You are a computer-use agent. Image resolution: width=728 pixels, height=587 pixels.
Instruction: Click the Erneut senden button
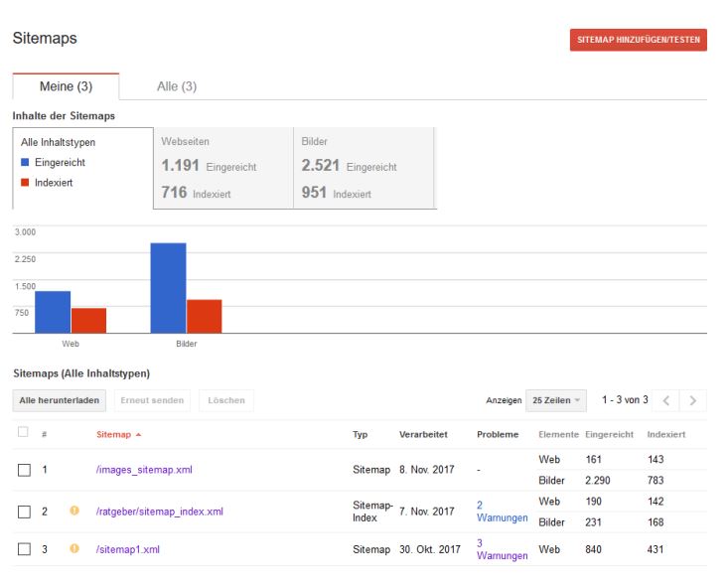[152, 400]
